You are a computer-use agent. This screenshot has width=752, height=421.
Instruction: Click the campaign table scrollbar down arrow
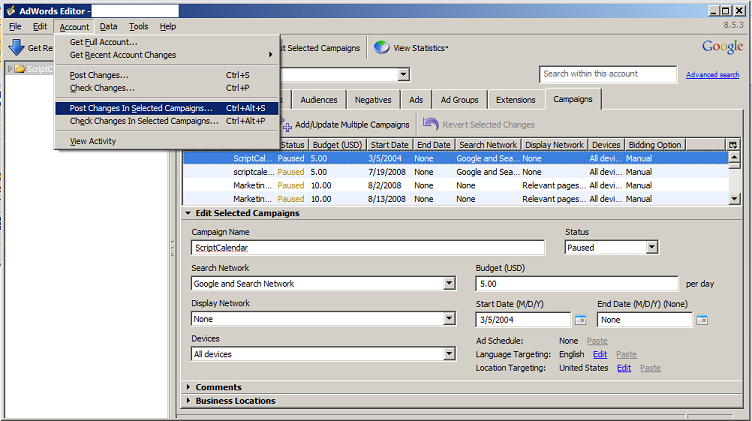coord(734,199)
